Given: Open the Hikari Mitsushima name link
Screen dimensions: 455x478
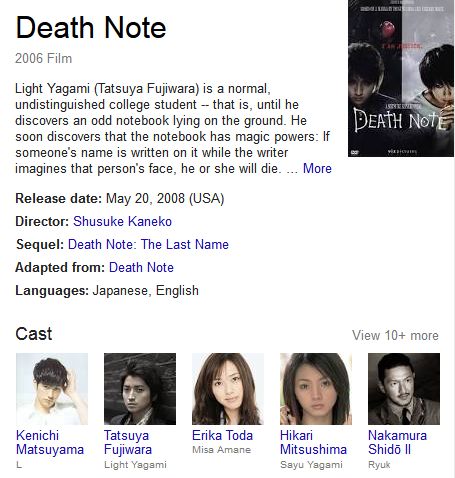Looking at the screenshot, I should point(313,442).
